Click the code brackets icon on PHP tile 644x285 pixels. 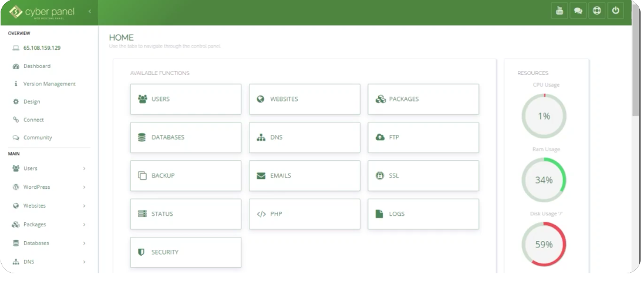tap(261, 214)
